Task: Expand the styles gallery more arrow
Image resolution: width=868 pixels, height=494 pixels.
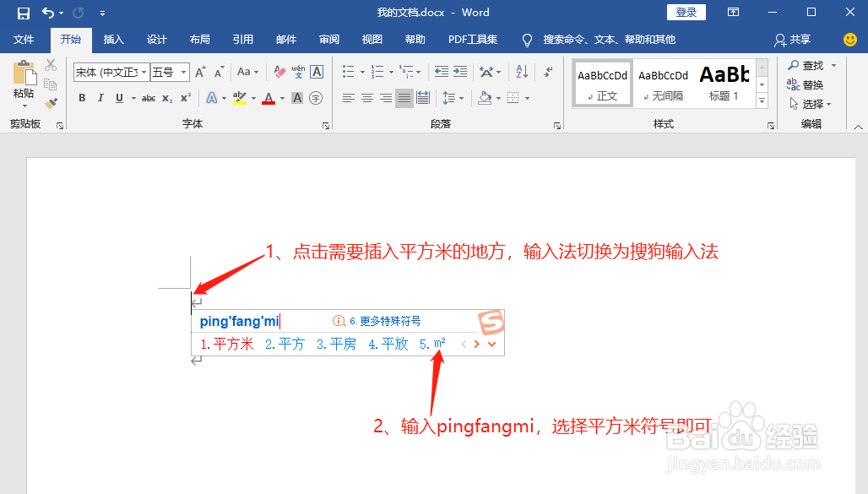Action: point(762,100)
